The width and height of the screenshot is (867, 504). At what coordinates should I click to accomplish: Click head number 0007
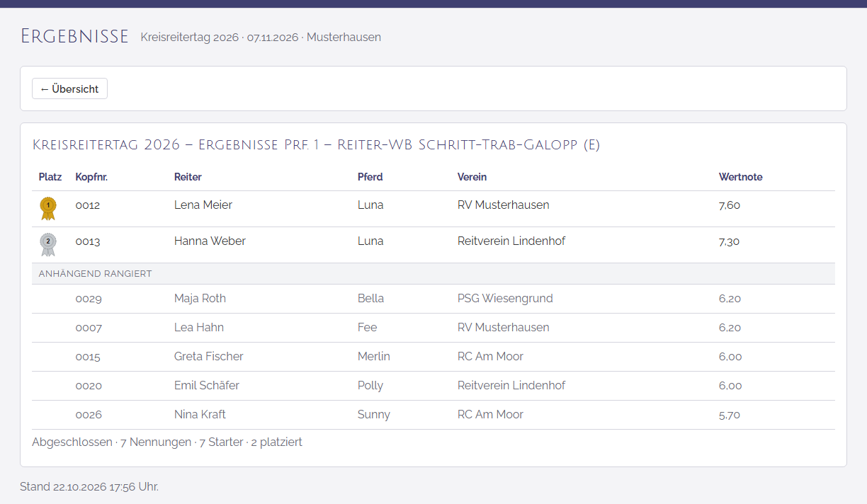89,328
